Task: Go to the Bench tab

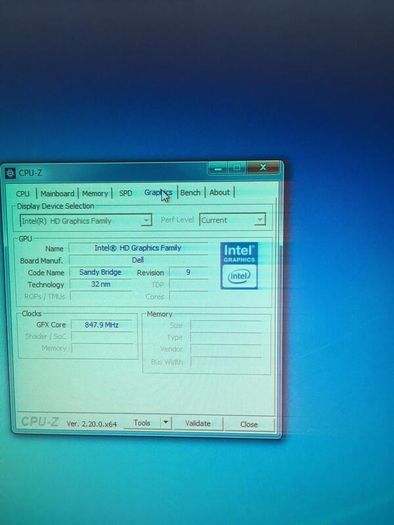Action: pos(190,193)
